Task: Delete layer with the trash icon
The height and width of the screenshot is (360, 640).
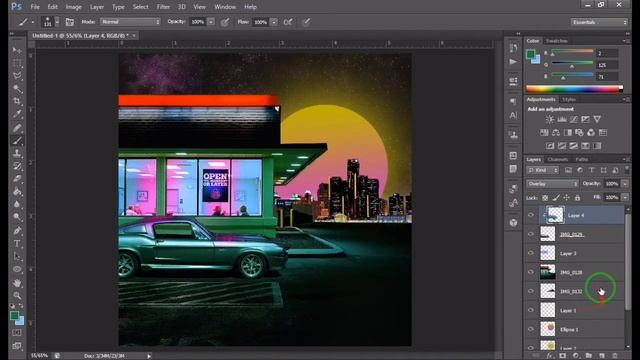Action: coord(615,356)
